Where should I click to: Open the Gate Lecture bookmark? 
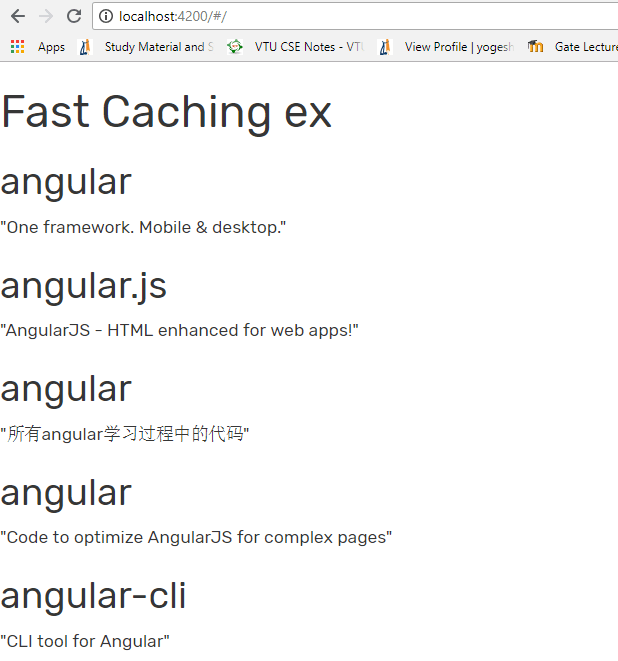tap(586, 47)
